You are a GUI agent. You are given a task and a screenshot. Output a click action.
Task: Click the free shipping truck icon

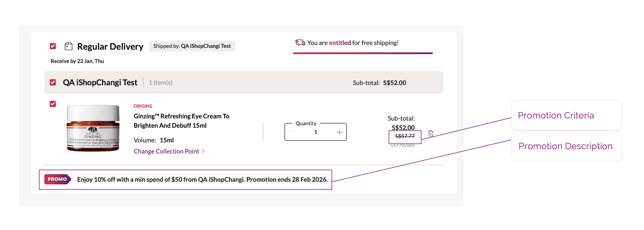click(x=300, y=42)
